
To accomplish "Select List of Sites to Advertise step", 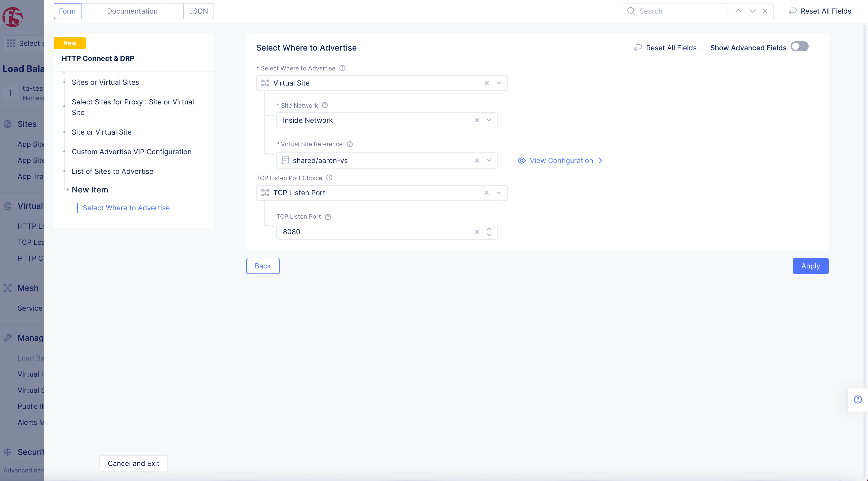I will coord(112,171).
